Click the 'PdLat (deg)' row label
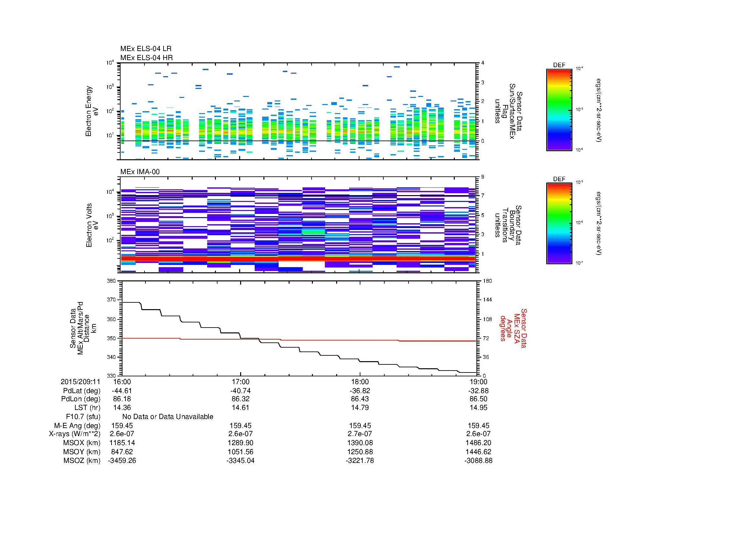This screenshot has height=534, width=756. pyautogui.click(x=82, y=391)
